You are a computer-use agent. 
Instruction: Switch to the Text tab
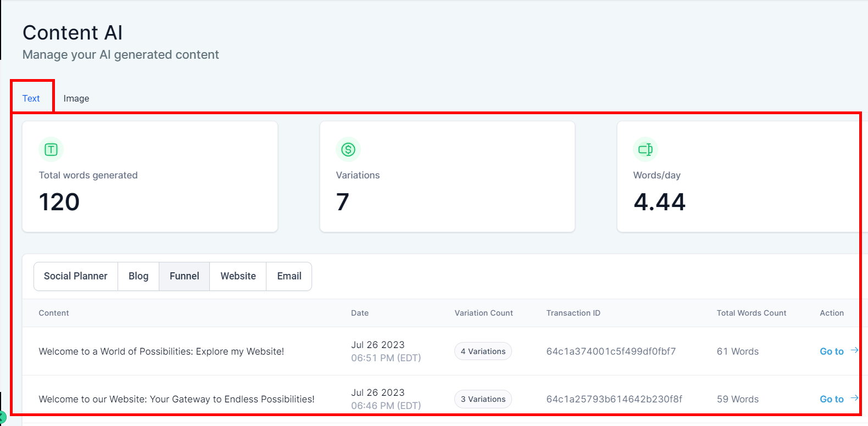point(31,98)
